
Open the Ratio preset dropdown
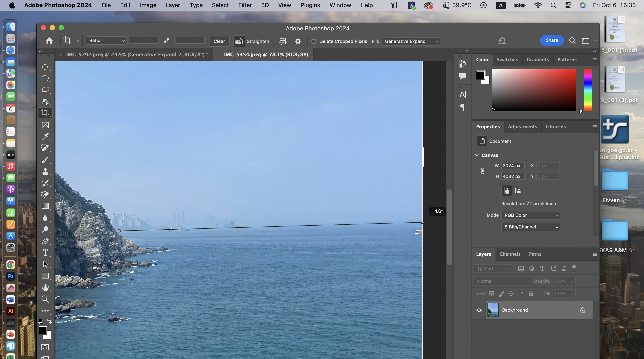pyautogui.click(x=106, y=40)
